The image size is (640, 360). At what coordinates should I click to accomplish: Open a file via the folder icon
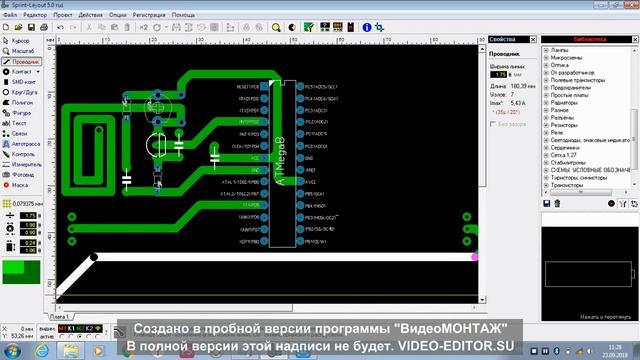pos(18,27)
